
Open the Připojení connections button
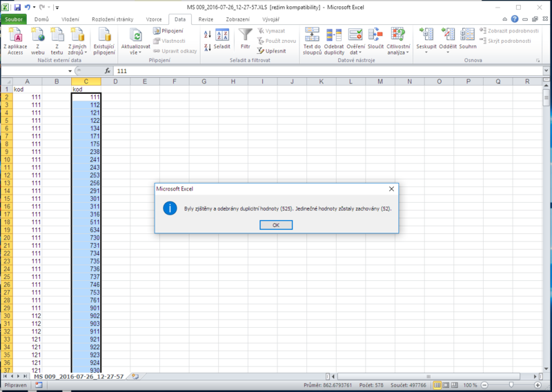(168, 30)
